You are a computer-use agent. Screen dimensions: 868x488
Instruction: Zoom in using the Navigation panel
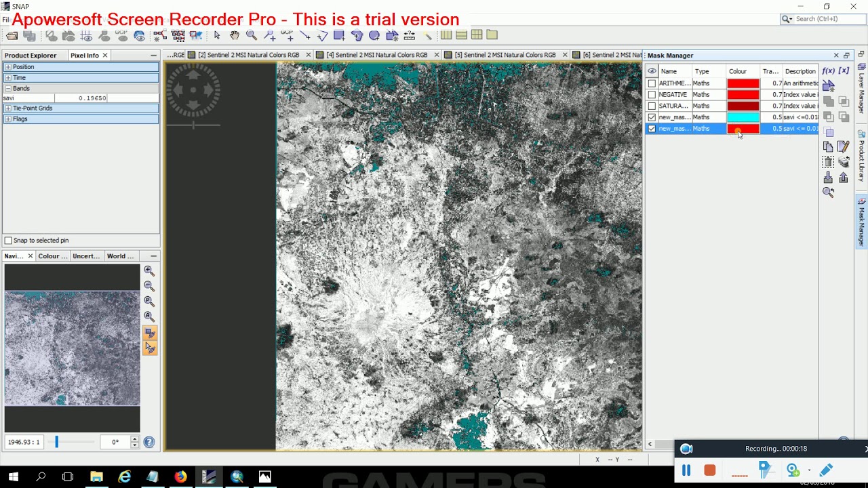pyautogui.click(x=149, y=271)
